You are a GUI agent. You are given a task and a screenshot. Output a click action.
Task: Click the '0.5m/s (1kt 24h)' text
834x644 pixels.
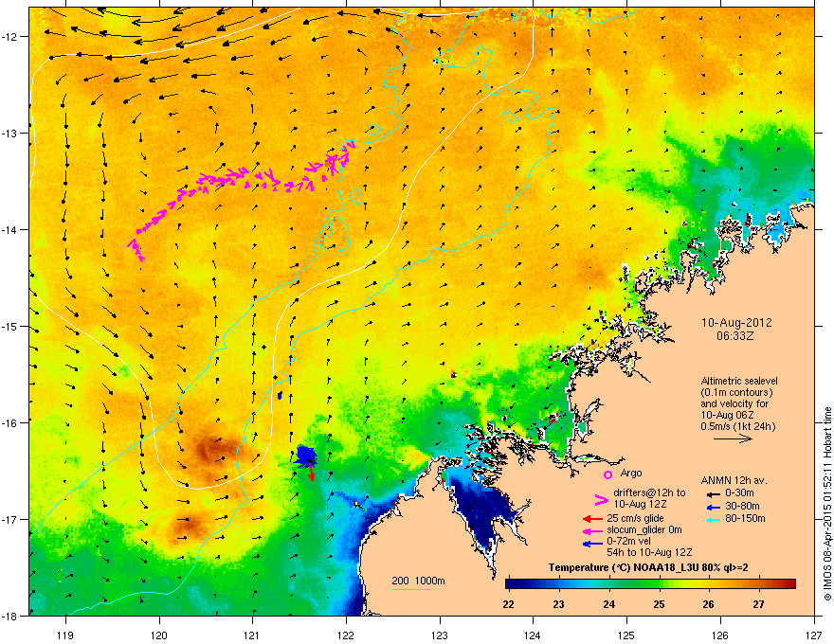click(x=737, y=426)
